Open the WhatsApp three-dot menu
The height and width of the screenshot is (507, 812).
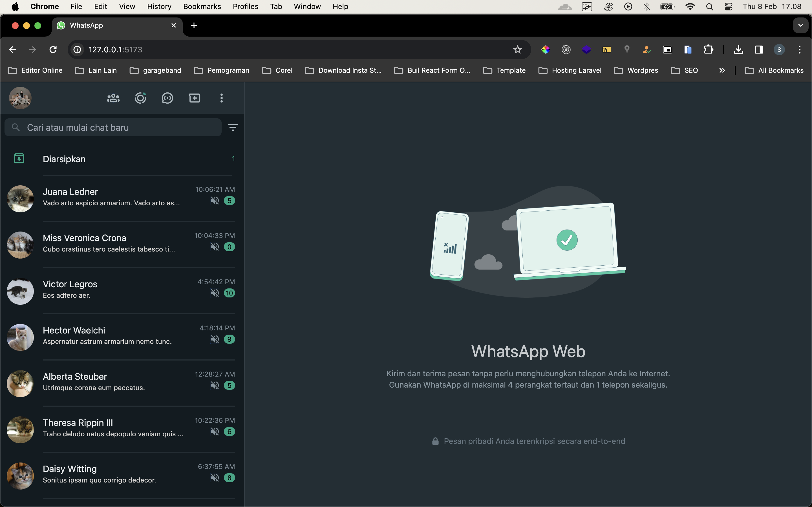coord(221,98)
